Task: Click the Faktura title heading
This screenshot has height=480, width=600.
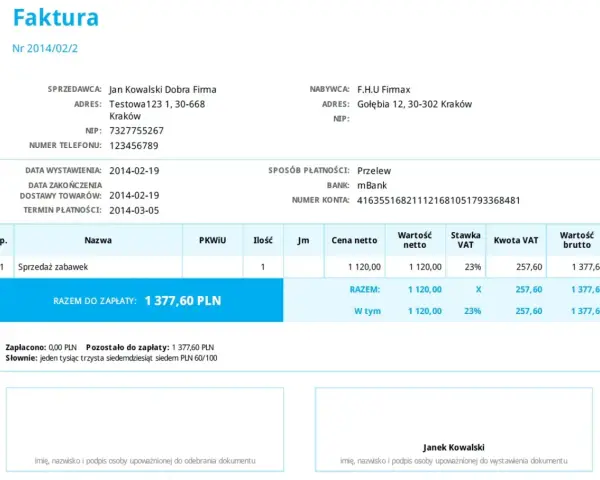Action: pos(56,18)
